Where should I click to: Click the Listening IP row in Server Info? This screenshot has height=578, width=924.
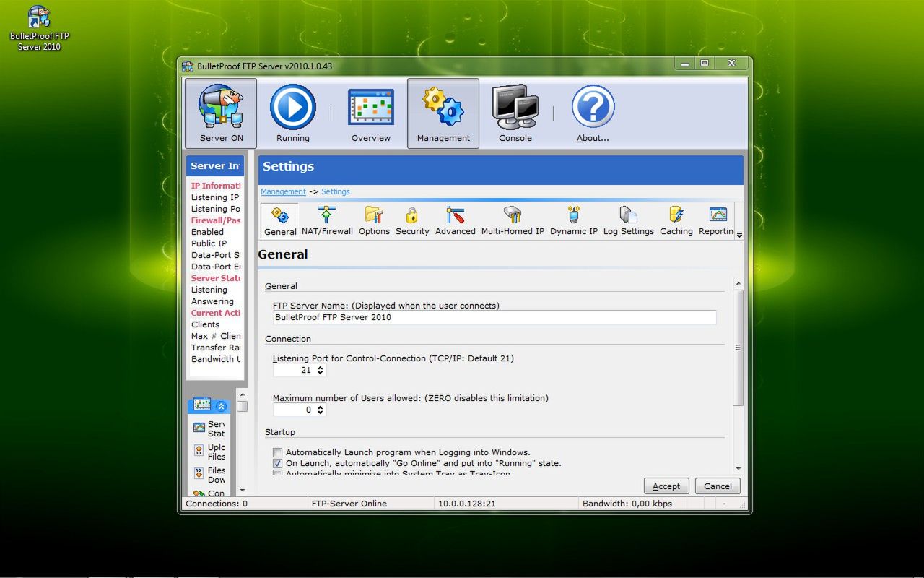tap(215, 197)
